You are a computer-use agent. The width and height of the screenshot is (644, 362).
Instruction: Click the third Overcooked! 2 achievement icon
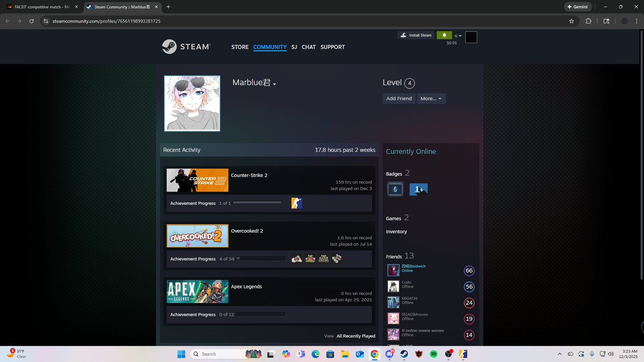(x=324, y=259)
